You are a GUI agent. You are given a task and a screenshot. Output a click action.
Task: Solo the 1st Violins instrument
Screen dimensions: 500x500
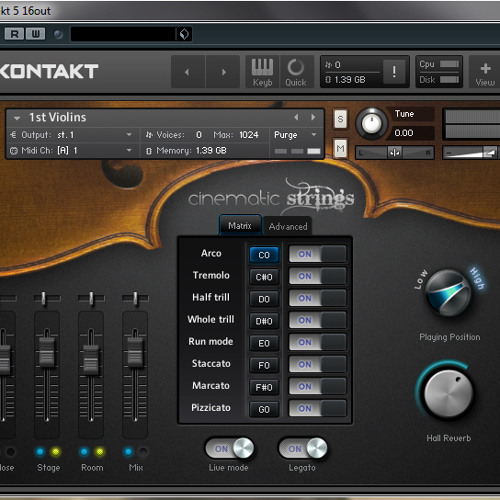click(340, 119)
